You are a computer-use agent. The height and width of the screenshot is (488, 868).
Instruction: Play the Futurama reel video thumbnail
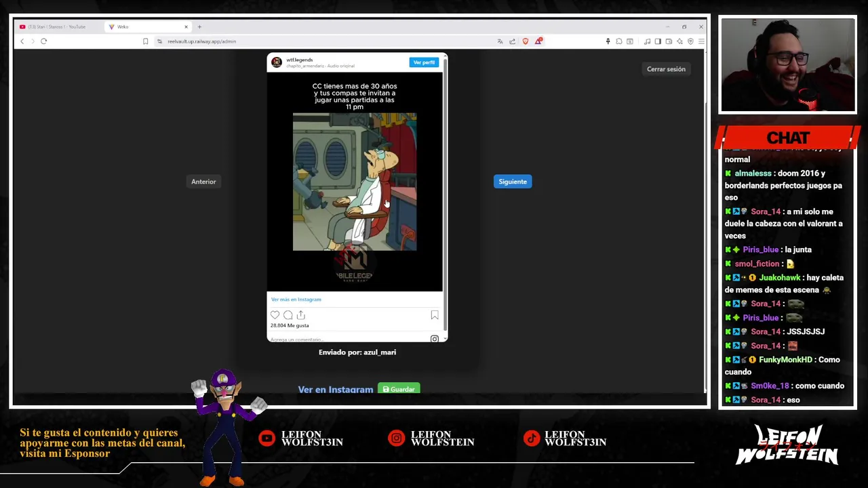pos(355,182)
